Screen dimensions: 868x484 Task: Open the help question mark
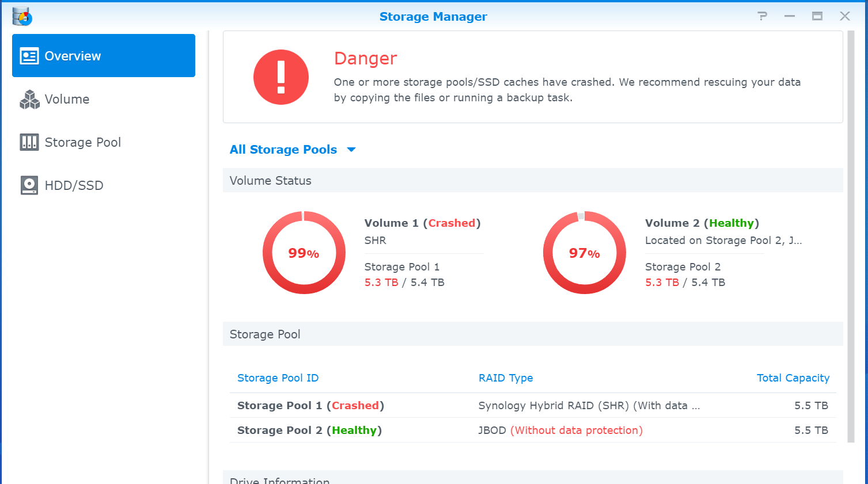tap(762, 16)
